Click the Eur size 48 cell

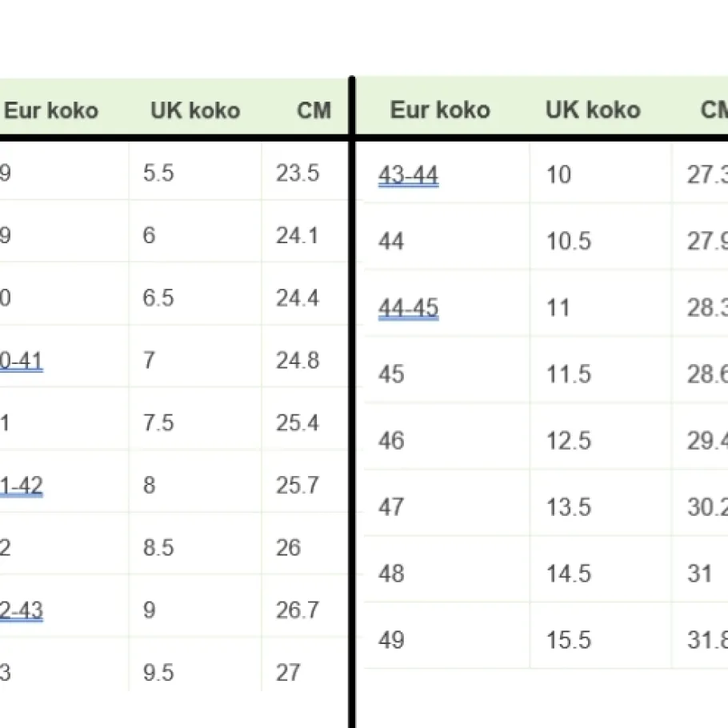[x=391, y=574]
